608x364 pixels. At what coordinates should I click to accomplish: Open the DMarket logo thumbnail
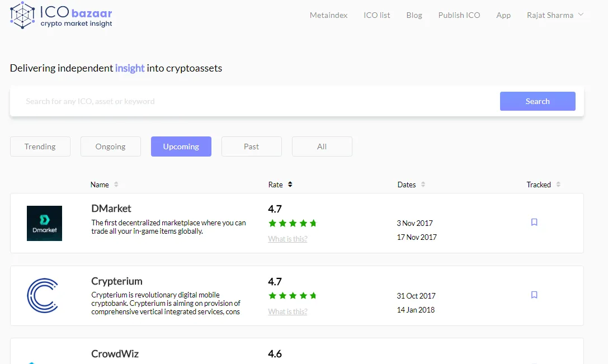point(44,223)
